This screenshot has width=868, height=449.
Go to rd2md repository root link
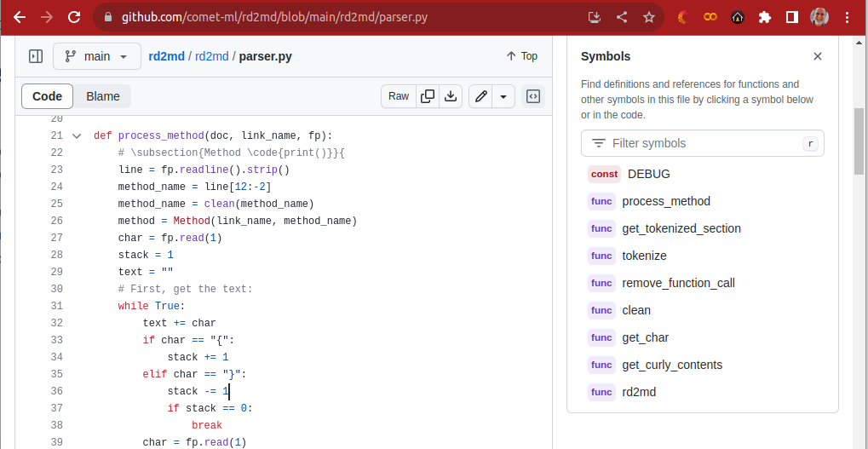167,56
